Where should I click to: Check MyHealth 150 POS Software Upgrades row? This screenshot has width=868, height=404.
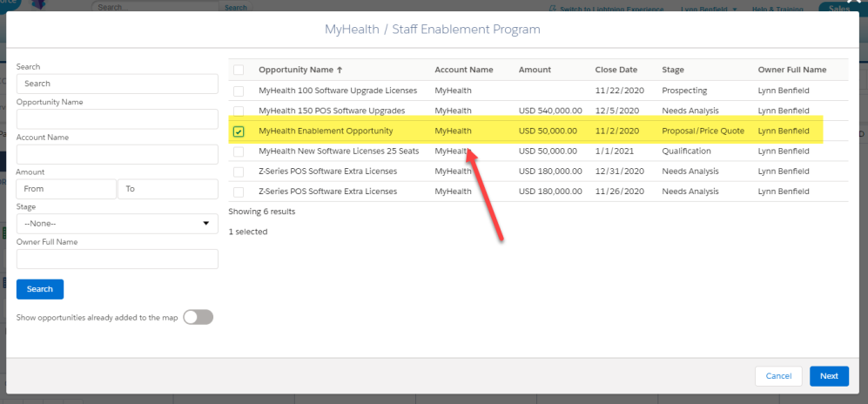[x=239, y=111]
